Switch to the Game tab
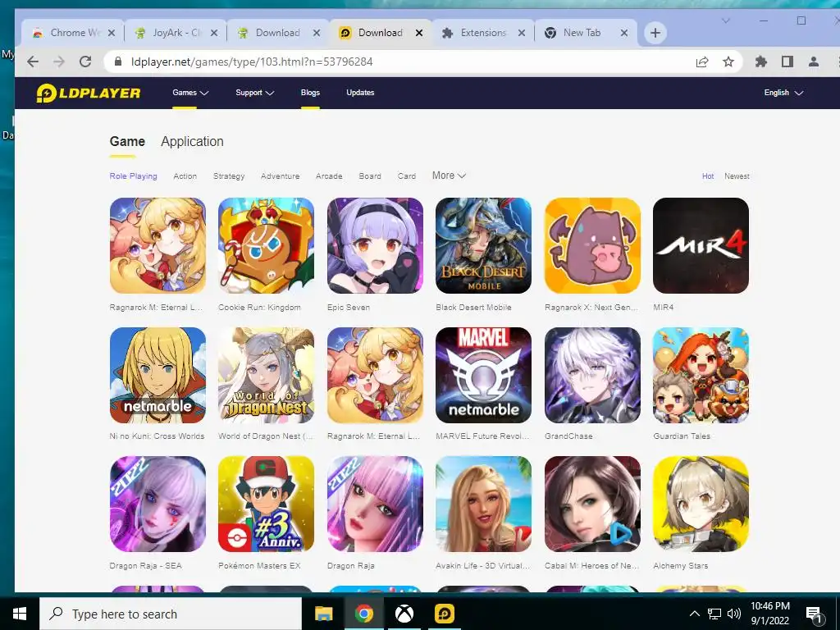The image size is (840, 630). click(127, 141)
